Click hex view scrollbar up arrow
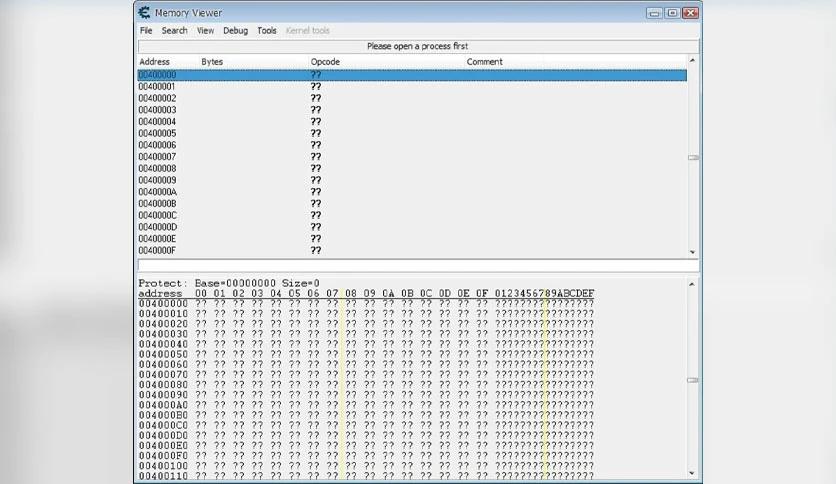Screen dimensions: 836x484 click(693, 284)
